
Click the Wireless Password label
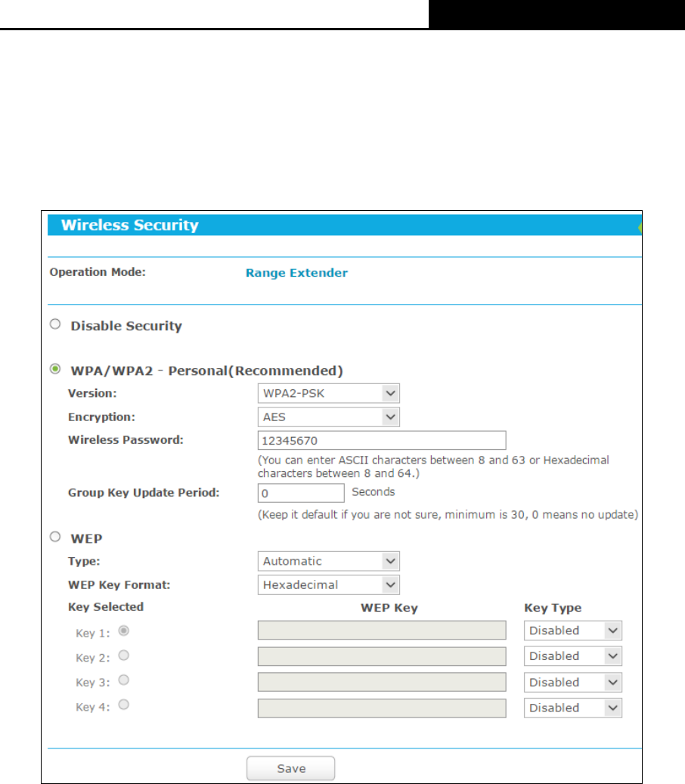tap(126, 440)
